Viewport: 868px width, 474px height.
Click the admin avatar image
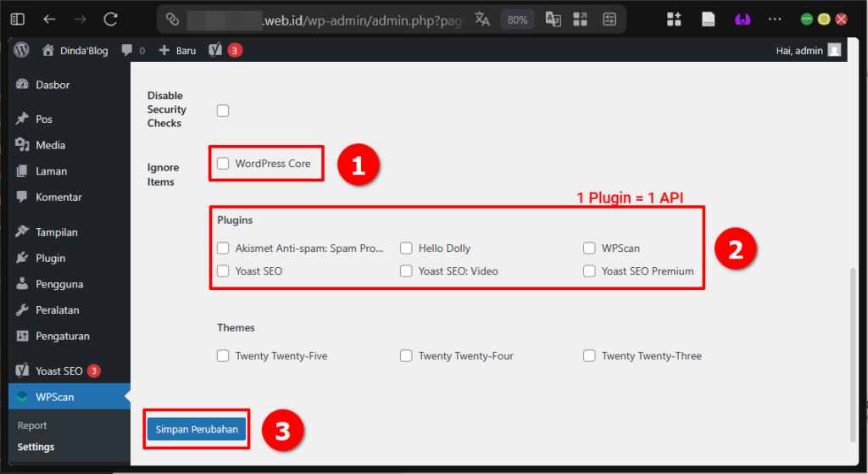click(x=834, y=50)
